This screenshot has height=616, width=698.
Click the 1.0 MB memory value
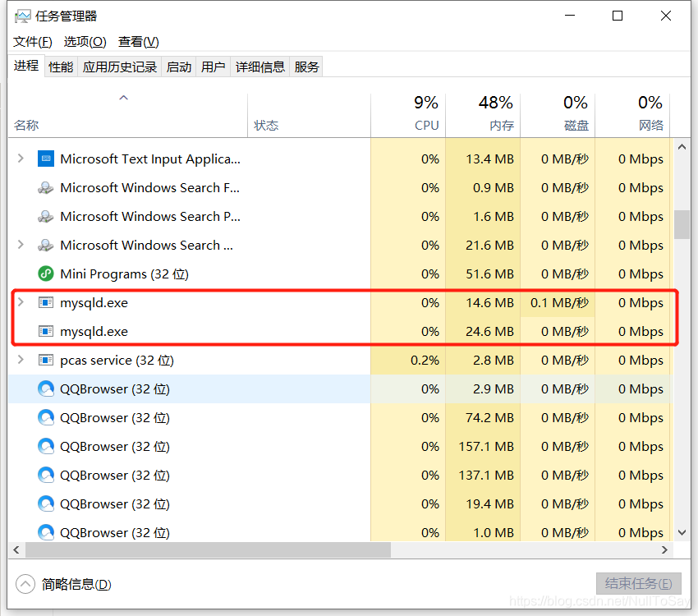tap(494, 532)
